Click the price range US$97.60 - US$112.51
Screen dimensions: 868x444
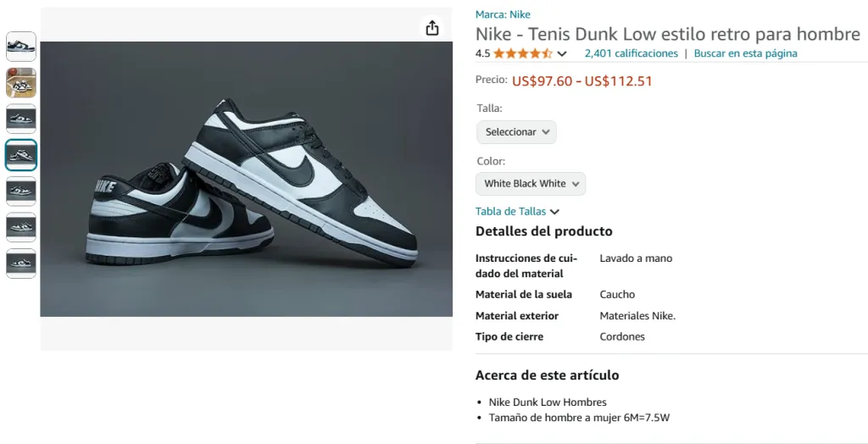tap(581, 81)
